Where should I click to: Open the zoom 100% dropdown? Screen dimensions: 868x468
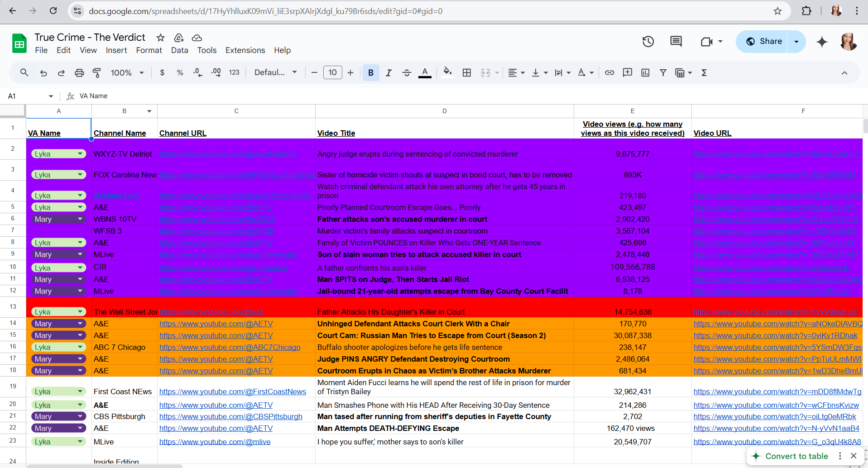[x=127, y=72]
